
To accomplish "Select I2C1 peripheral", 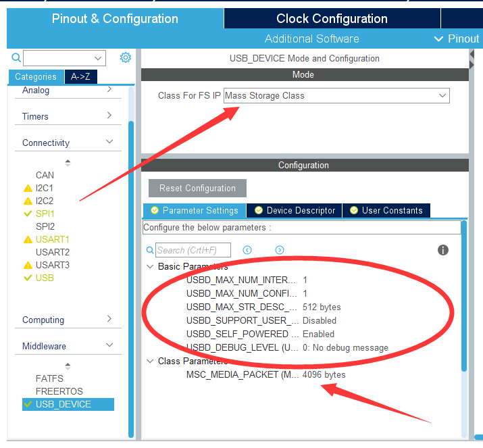I will click(45, 188).
